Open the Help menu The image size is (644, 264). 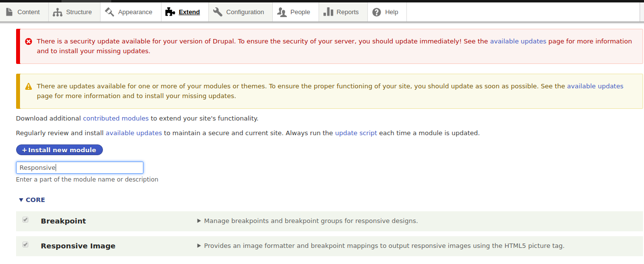pos(387,12)
